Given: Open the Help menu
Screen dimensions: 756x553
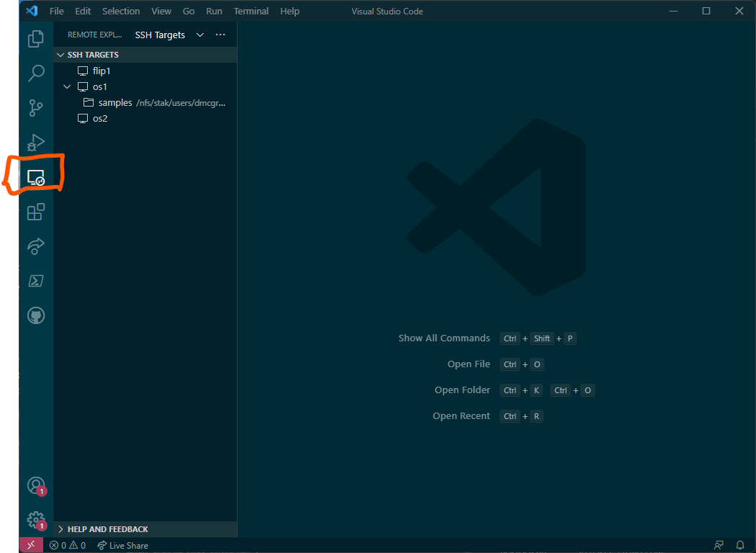Looking at the screenshot, I should 289,11.
